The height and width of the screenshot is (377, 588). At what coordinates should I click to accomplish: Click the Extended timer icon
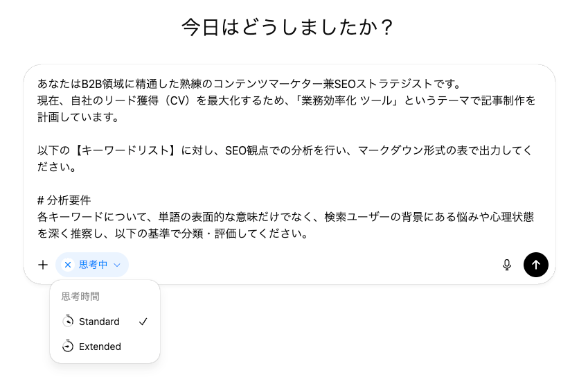[68, 347]
